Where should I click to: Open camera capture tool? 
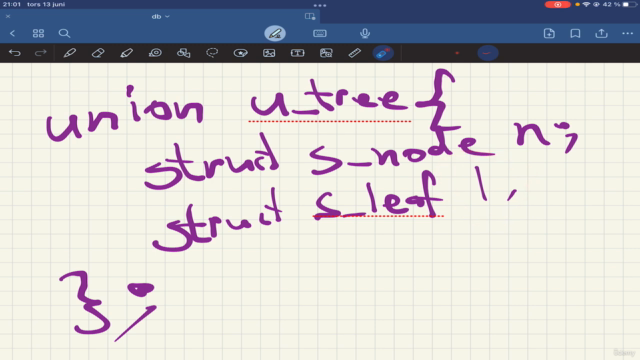pyautogui.click(x=326, y=53)
